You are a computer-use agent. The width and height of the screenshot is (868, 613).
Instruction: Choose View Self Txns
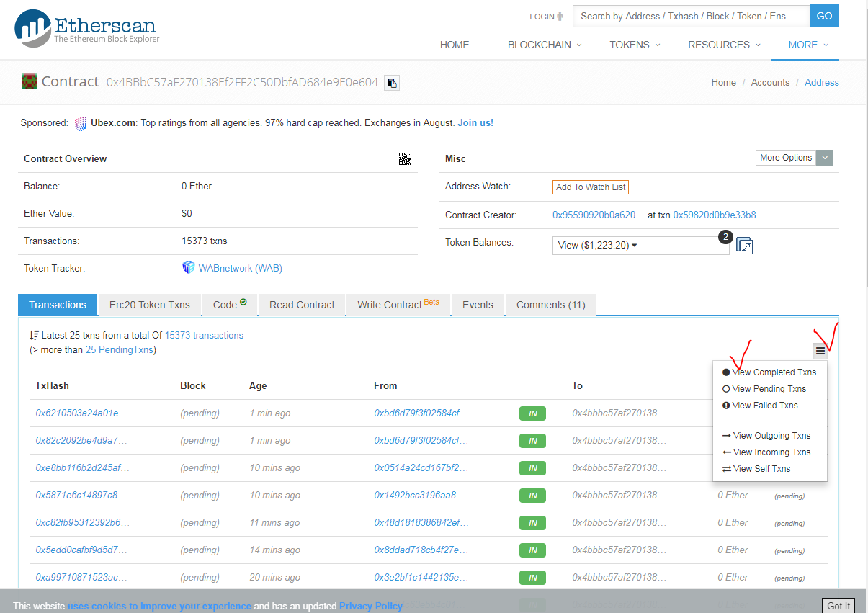pyautogui.click(x=756, y=469)
